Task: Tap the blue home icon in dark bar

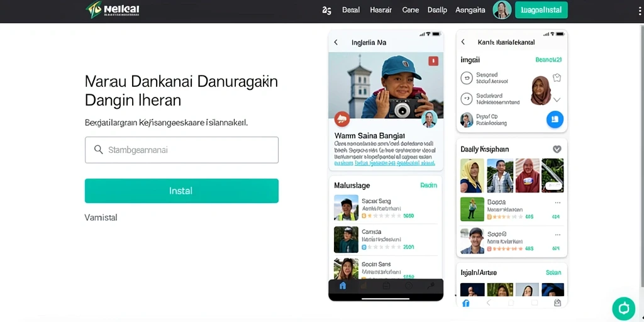Action: [343, 286]
